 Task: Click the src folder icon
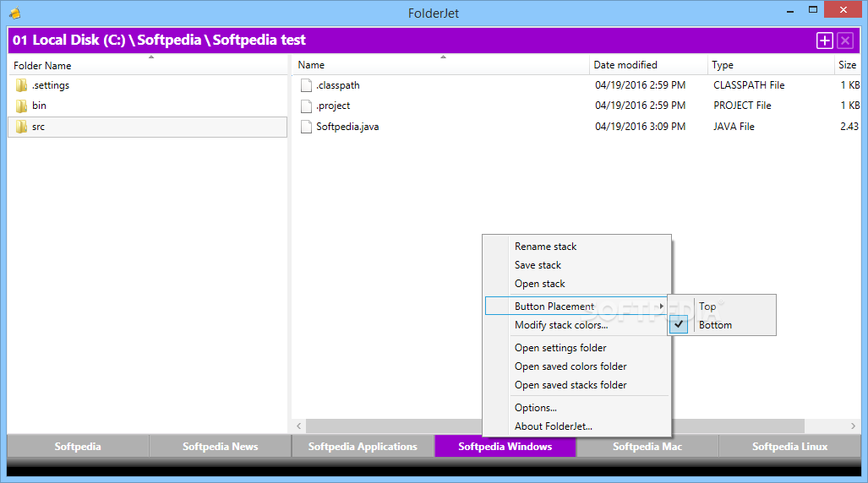(x=22, y=127)
